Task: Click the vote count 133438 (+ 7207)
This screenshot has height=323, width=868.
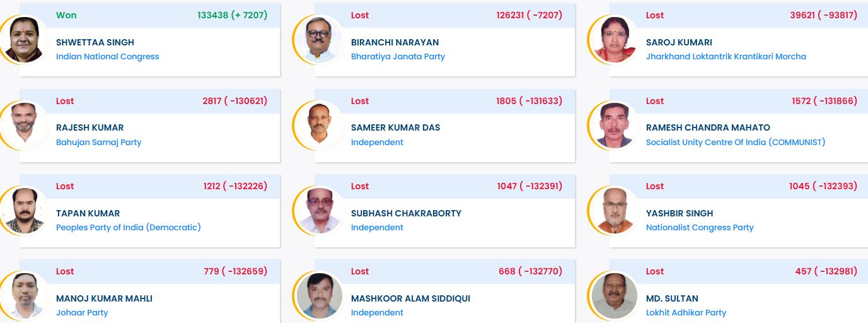Action: pyautogui.click(x=232, y=15)
